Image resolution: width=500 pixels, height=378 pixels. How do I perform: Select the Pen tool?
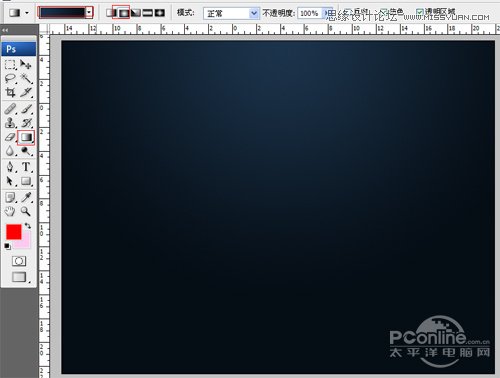pyautogui.click(x=10, y=167)
